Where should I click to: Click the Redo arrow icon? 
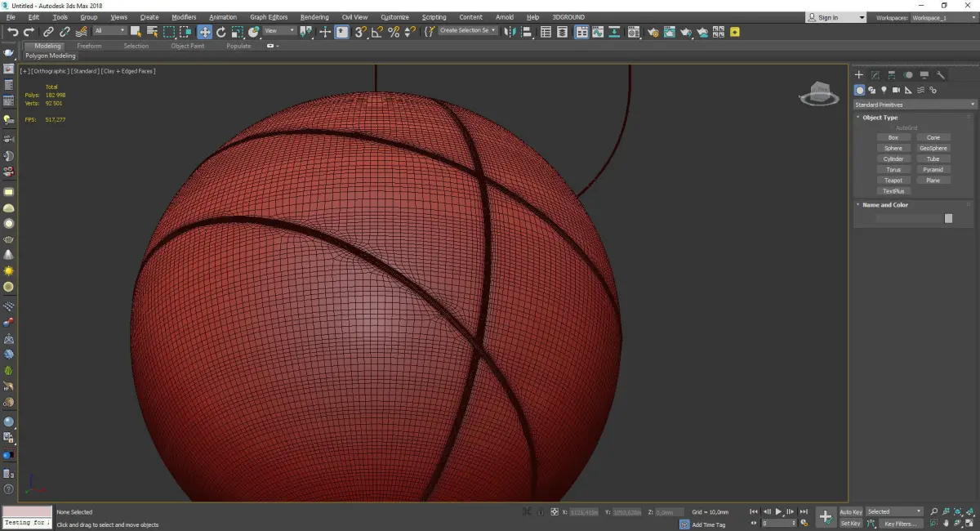point(29,32)
